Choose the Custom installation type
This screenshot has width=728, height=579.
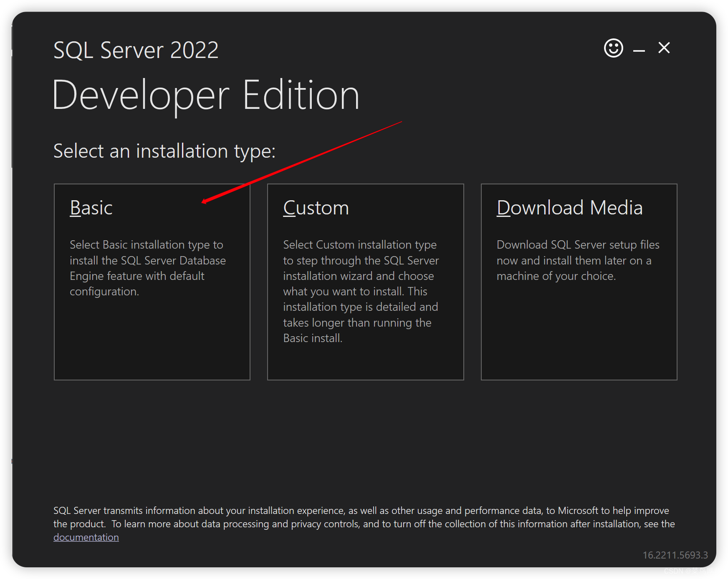pyautogui.click(x=365, y=282)
